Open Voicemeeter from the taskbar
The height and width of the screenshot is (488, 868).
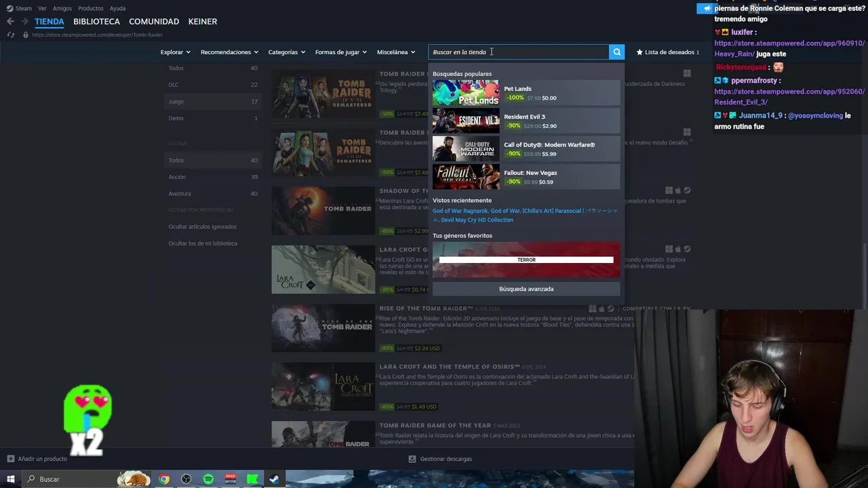231,479
